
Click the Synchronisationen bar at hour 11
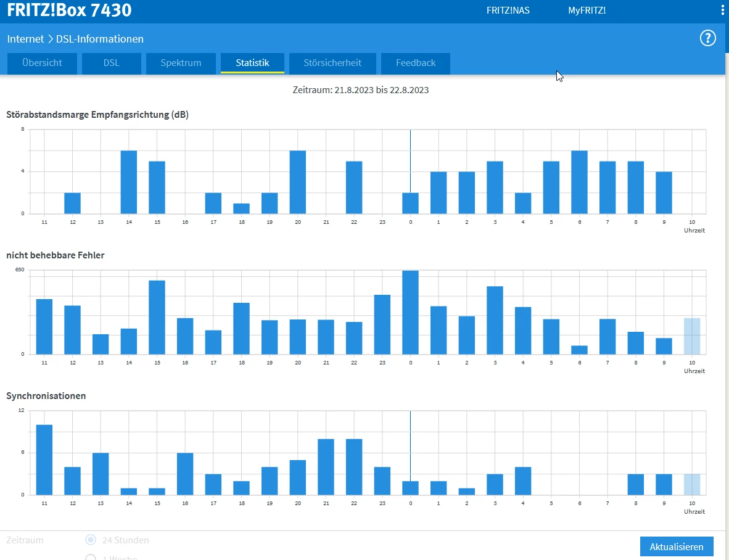point(44,459)
